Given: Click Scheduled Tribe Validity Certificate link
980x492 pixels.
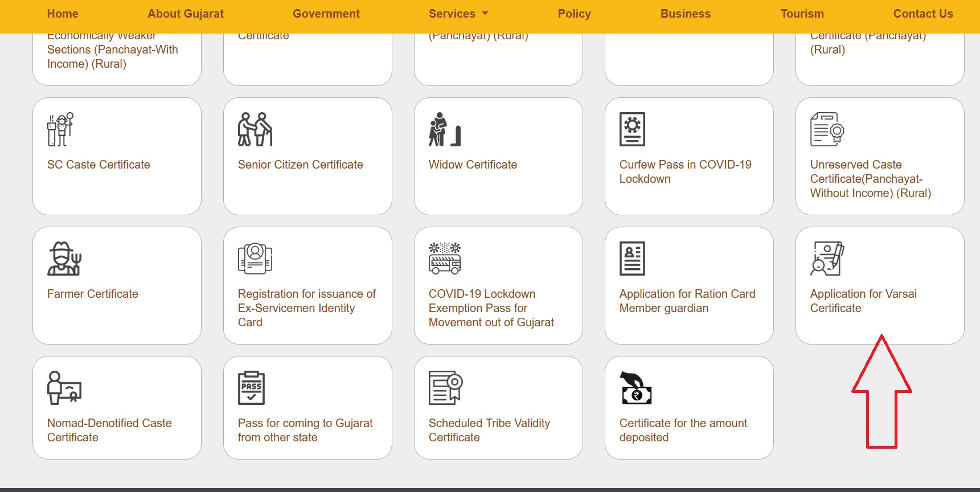Looking at the screenshot, I should pos(489,430).
